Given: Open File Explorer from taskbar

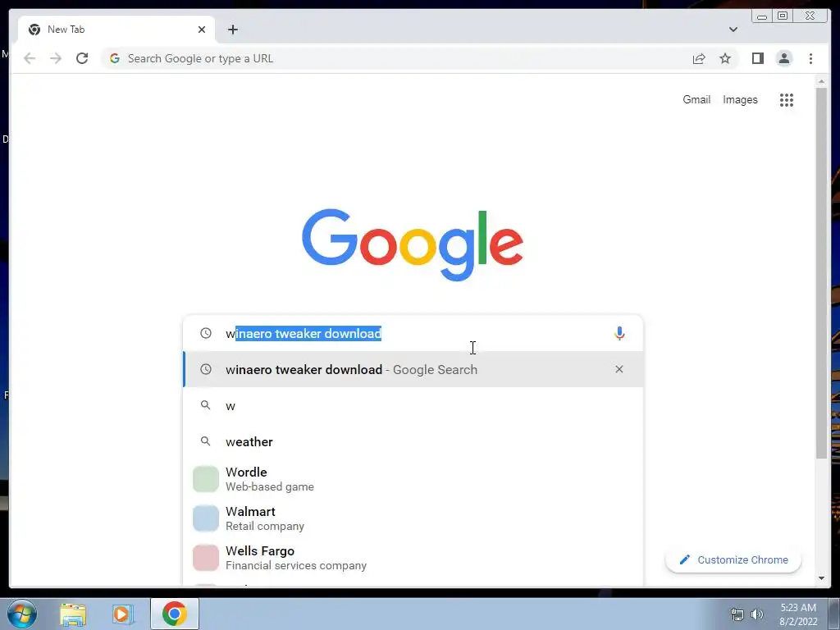Looking at the screenshot, I should pos(73,614).
